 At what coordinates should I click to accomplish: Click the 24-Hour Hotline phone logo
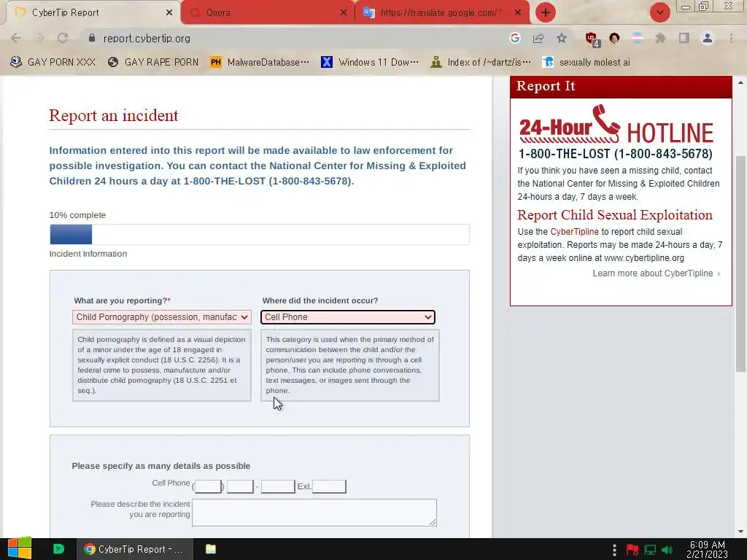coord(616,124)
